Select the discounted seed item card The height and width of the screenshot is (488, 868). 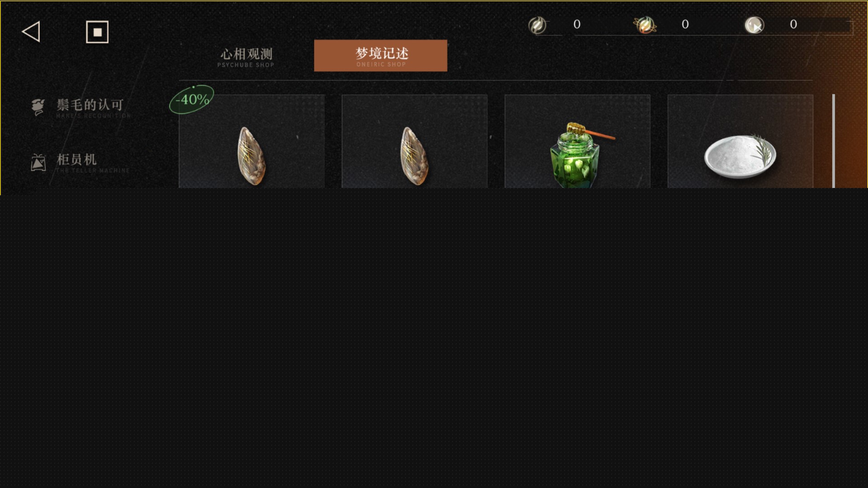(252, 141)
